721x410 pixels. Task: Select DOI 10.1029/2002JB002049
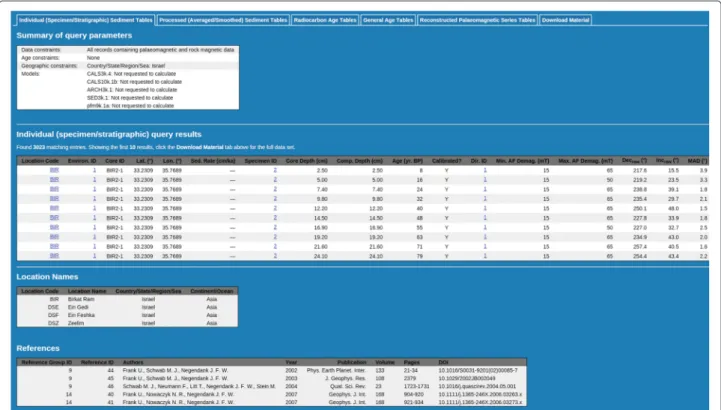click(467, 378)
